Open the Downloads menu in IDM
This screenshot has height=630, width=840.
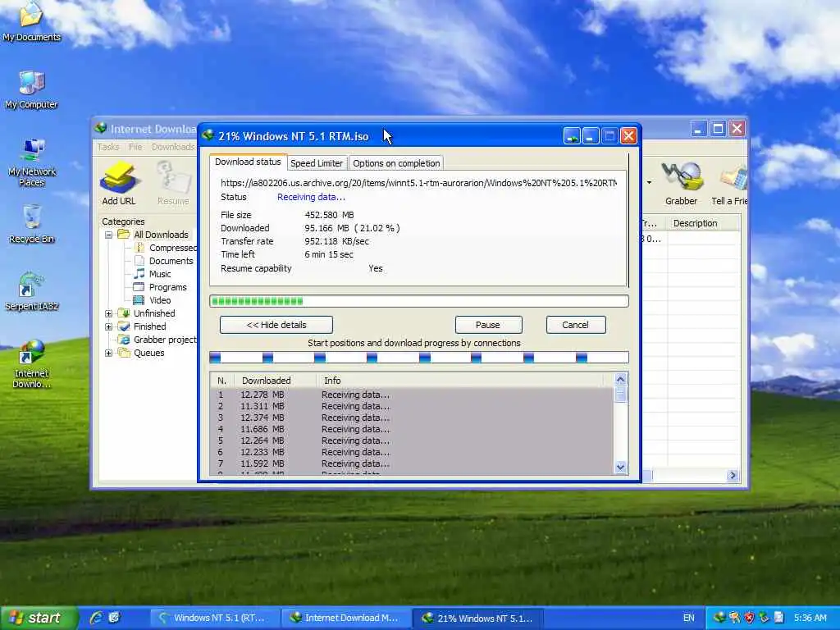coord(172,147)
